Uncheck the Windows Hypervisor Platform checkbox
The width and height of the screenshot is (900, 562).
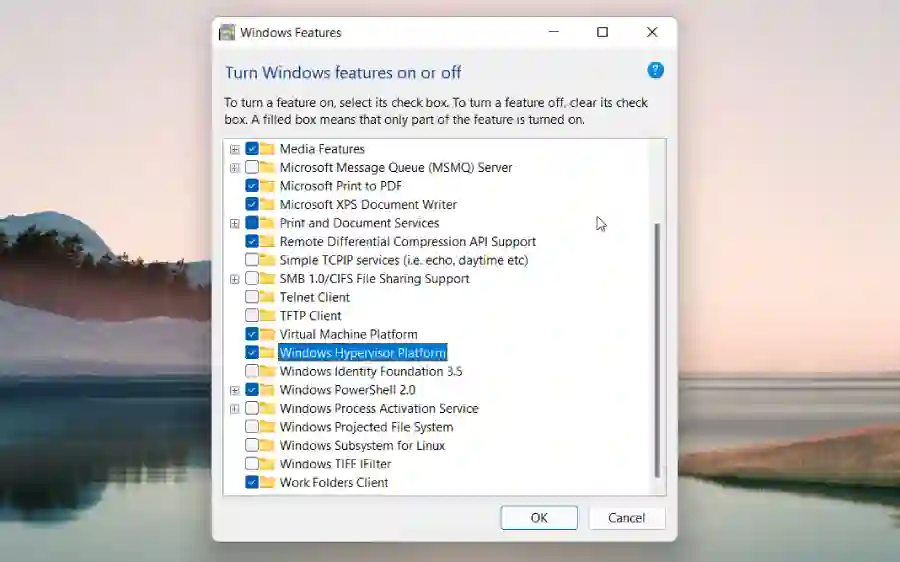point(251,352)
